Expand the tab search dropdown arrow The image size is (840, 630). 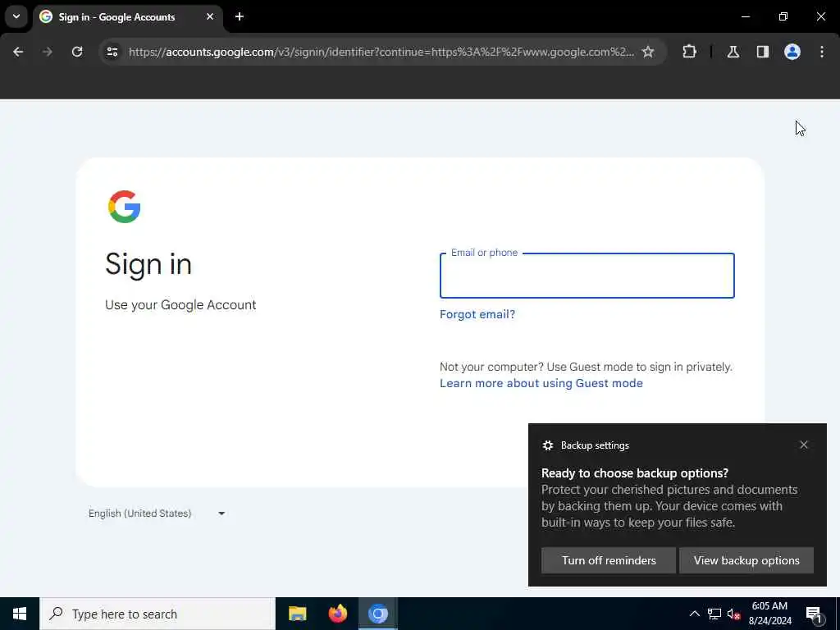(16, 16)
